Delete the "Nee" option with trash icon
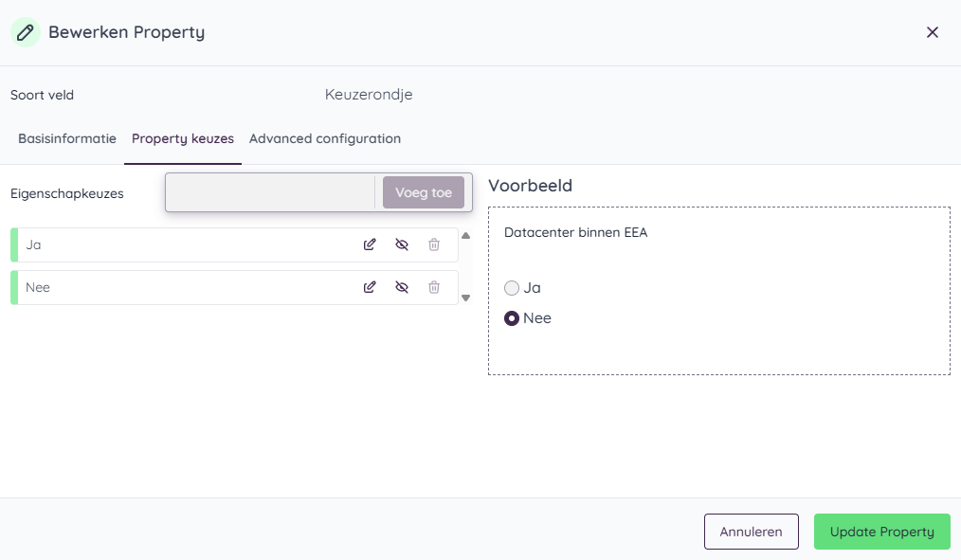 (434, 287)
